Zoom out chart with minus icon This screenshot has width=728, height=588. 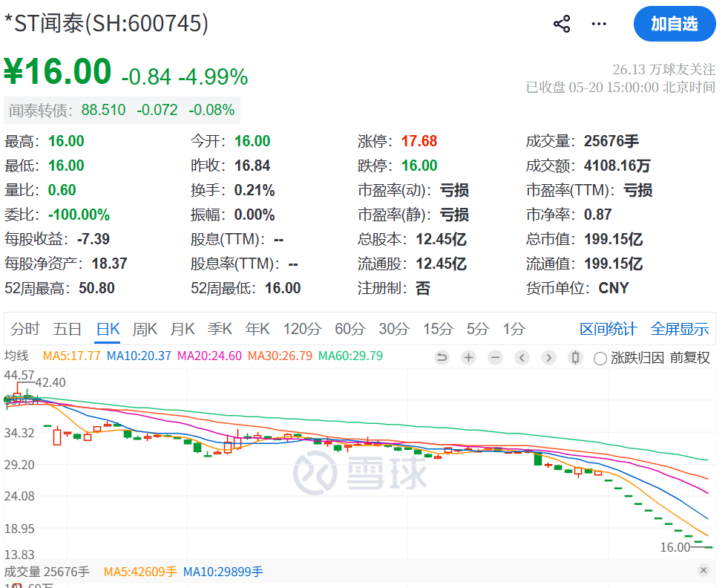point(496,358)
